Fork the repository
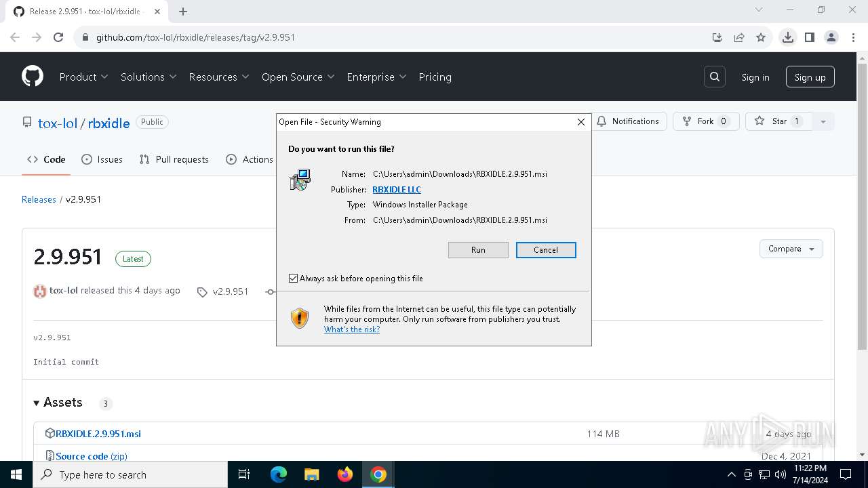The width and height of the screenshot is (868, 488). click(x=706, y=121)
